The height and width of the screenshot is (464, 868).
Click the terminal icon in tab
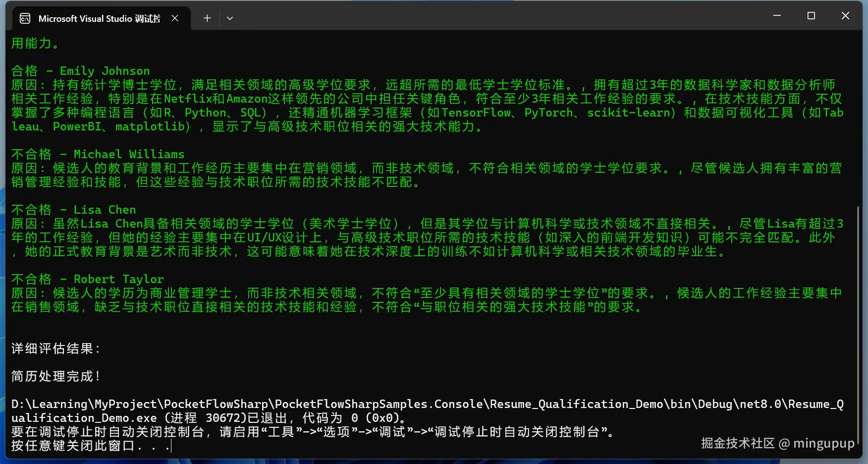click(25, 18)
